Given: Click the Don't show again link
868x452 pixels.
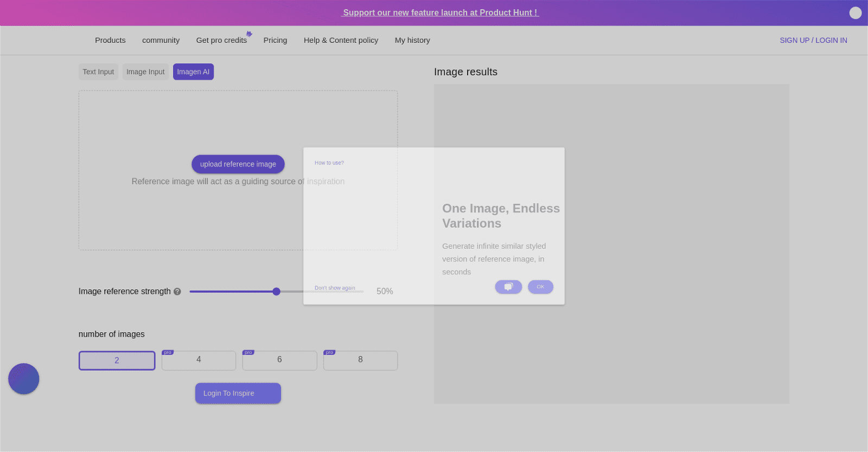Looking at the screenshot, I should 335,288.
